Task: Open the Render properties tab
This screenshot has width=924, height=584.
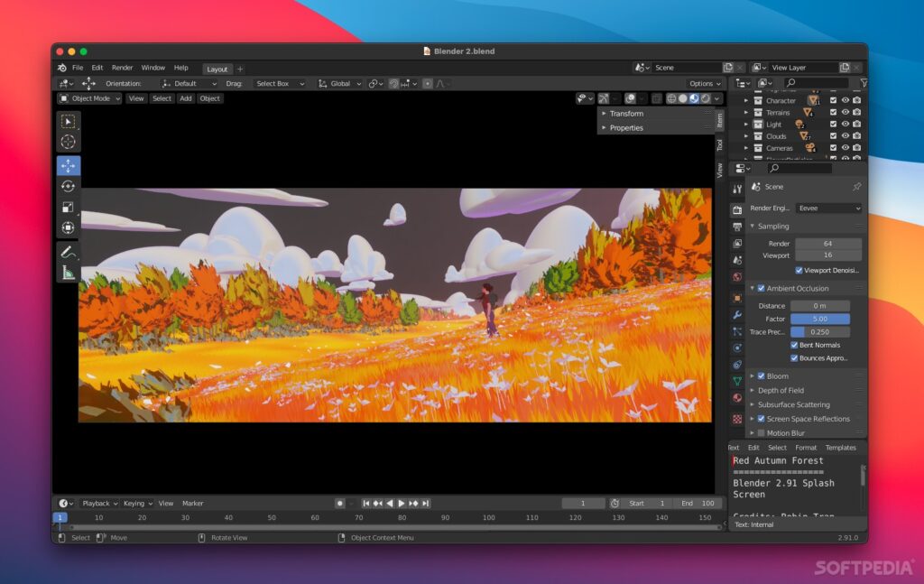Action: click(x=737, y=209)
